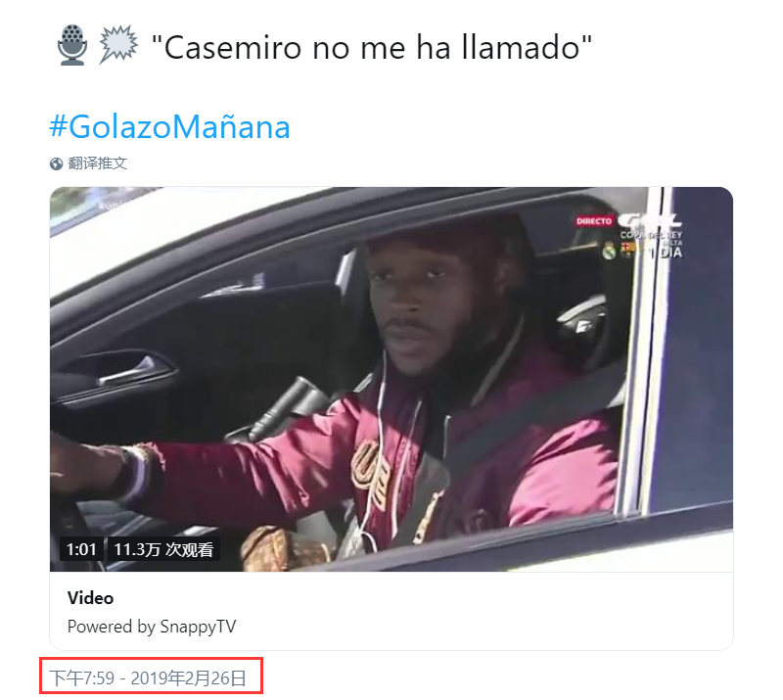Open the Video card title
783x700 pixels.
click(90, 598)
